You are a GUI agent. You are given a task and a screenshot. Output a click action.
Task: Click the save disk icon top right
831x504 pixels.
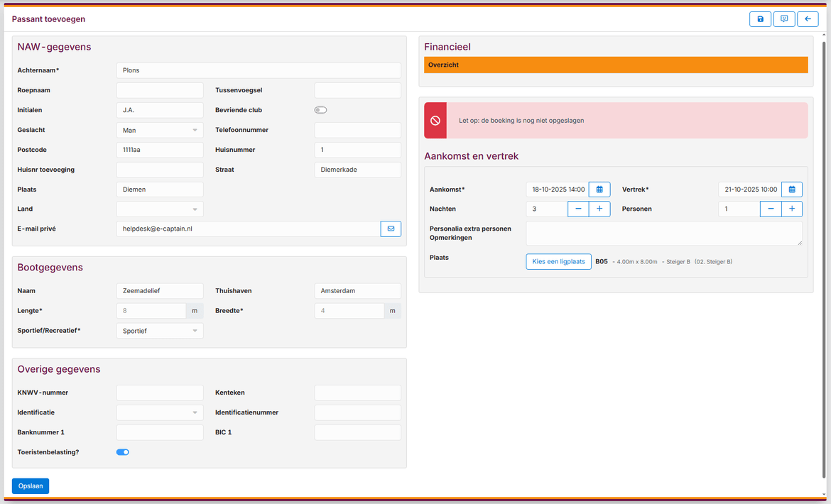(760, 19)
